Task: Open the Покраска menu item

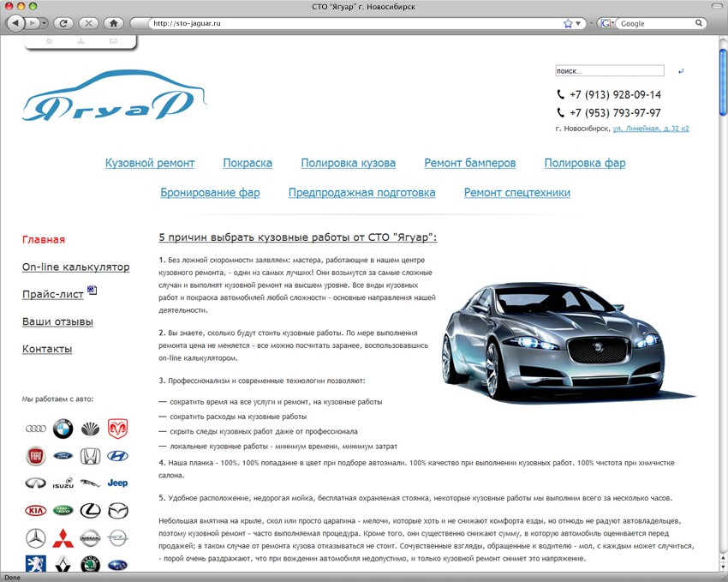Action: [248, 163]
